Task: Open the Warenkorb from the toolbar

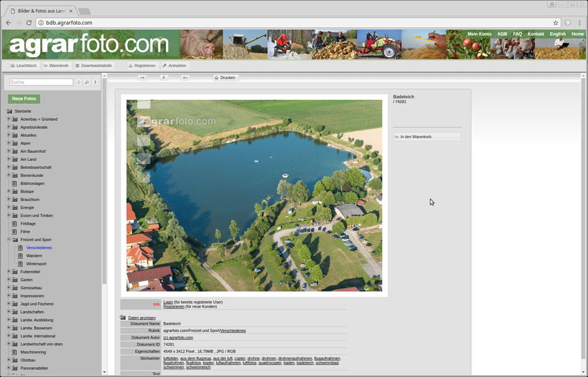Action: click(x=56, y=66)
